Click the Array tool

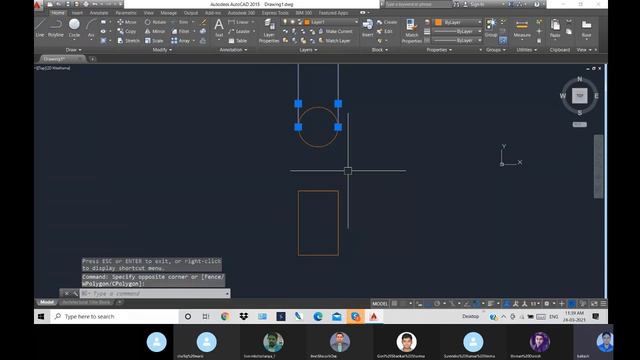point(180,41)
